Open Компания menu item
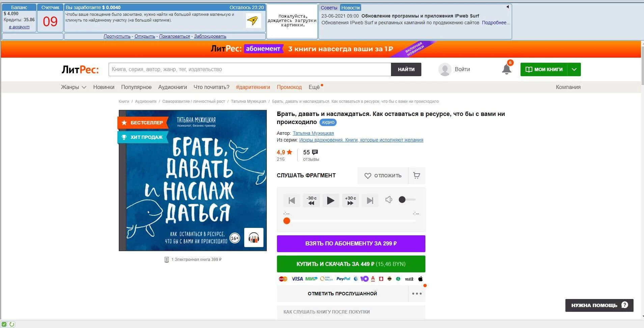Image resolution: width=644 pixels, height=328 pixels. [x=568, y=87]
